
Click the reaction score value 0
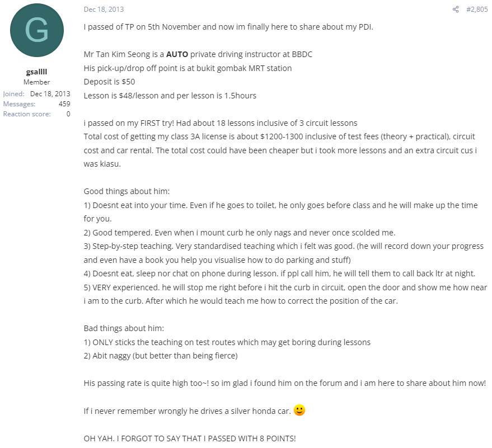click(x=68, y=114)
